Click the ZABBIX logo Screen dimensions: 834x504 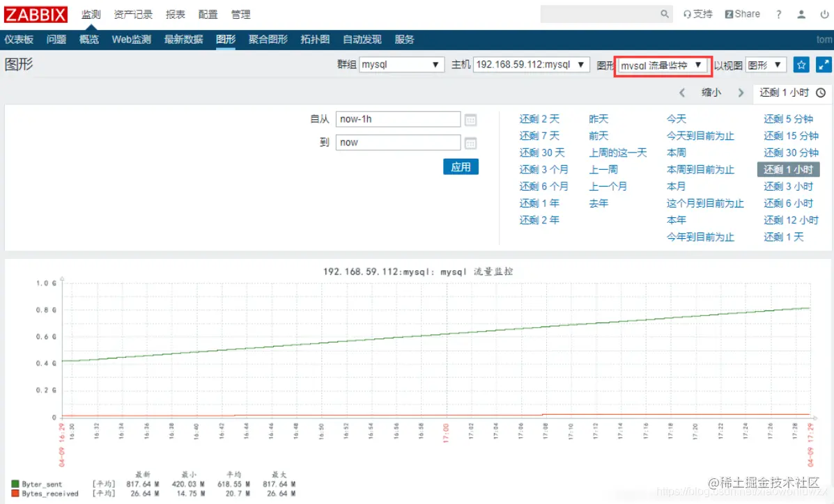[36, 15]
